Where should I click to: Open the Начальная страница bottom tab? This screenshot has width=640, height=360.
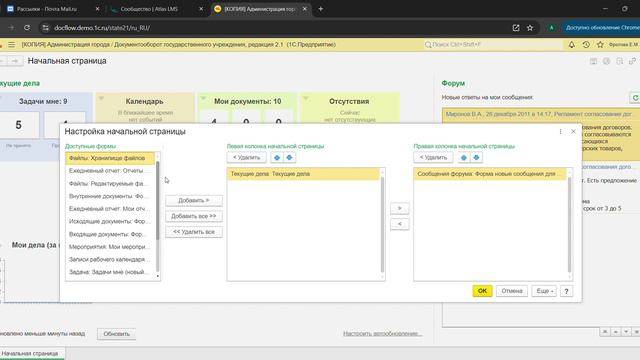[30, 353]
